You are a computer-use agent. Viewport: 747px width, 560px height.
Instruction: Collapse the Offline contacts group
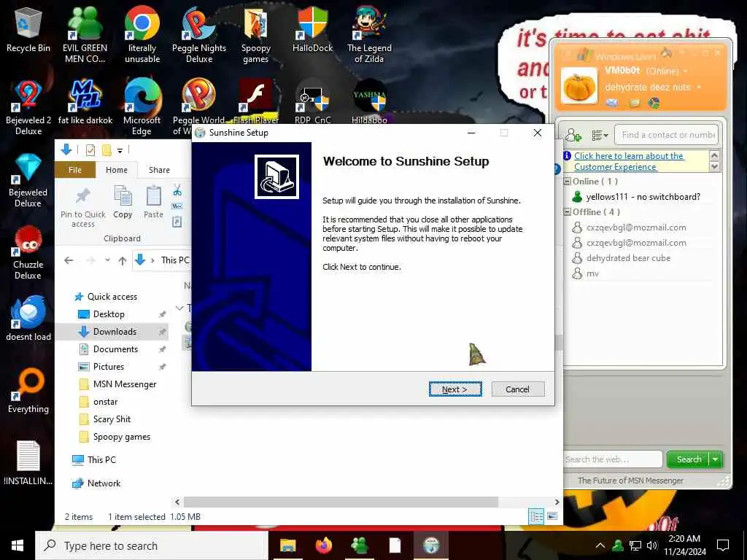click(568, 212)
